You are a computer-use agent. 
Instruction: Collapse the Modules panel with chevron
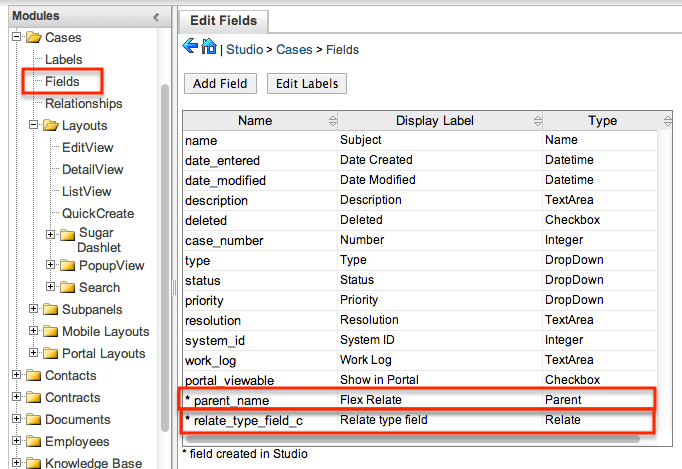tap(156, 17)
